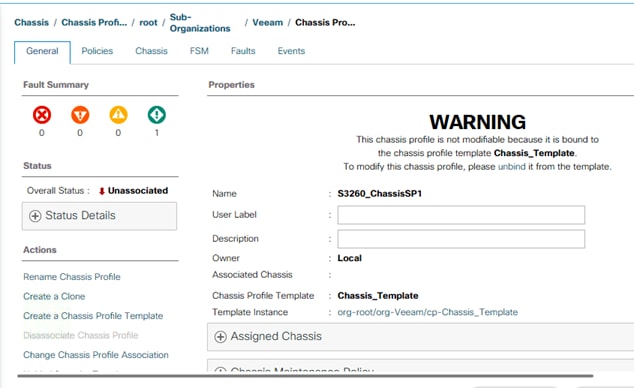Expand the Status Details section
634x388 pixels.
click(x=99, y=216)
